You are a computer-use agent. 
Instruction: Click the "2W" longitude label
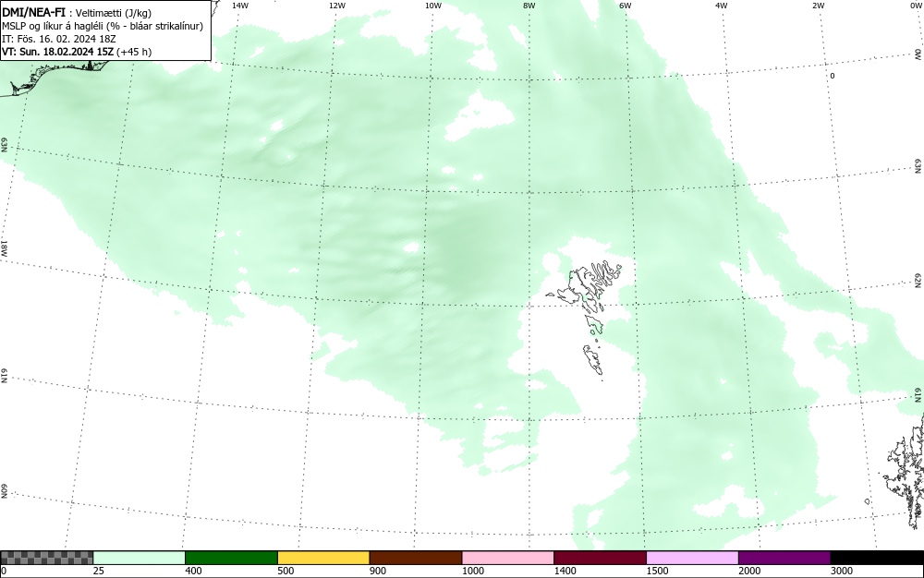818,6
